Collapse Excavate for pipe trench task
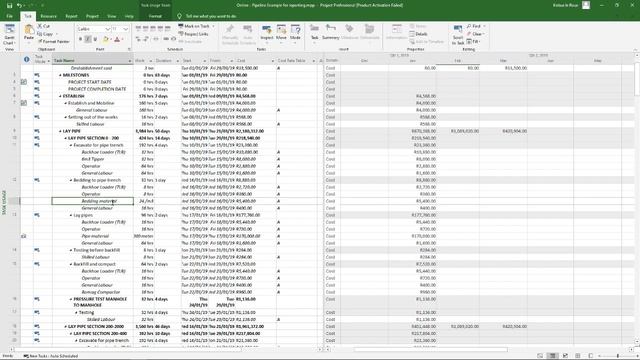640x360 pixels. click(71, 145)
